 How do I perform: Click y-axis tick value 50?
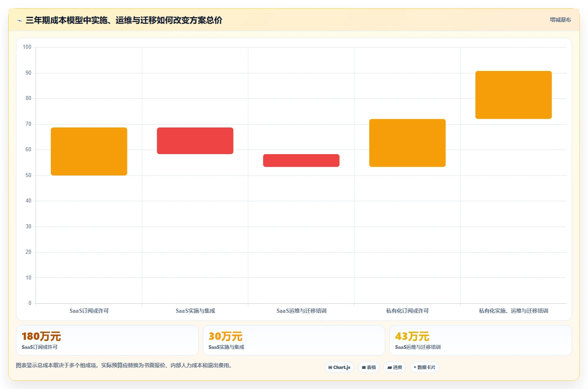(x=28, y=175)
